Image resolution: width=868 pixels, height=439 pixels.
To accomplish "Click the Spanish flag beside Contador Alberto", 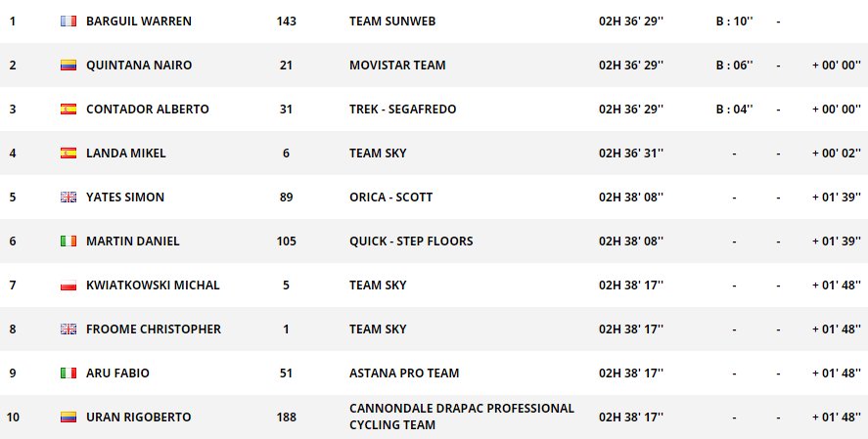I will click(x=69, y=110).
